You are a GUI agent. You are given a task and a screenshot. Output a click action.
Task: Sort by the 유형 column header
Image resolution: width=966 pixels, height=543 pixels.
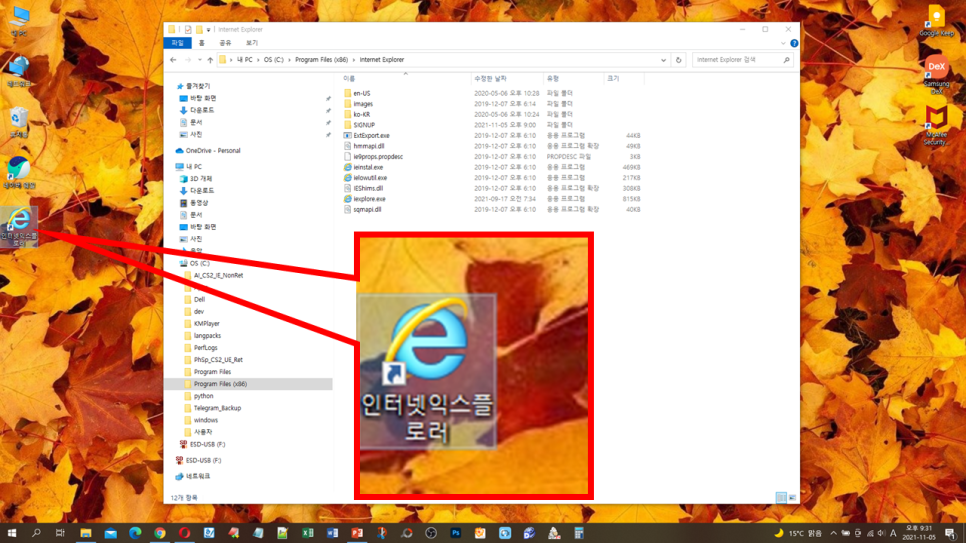pos(573,78)
